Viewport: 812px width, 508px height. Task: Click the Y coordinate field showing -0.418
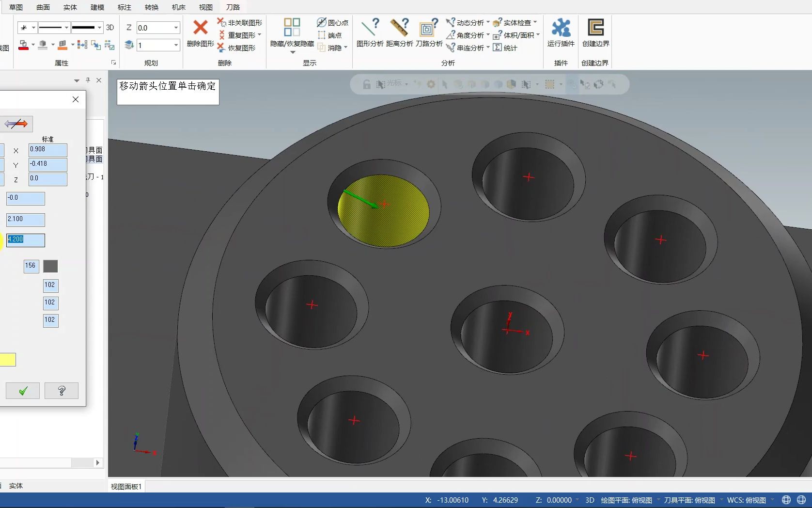coord(48,165)
